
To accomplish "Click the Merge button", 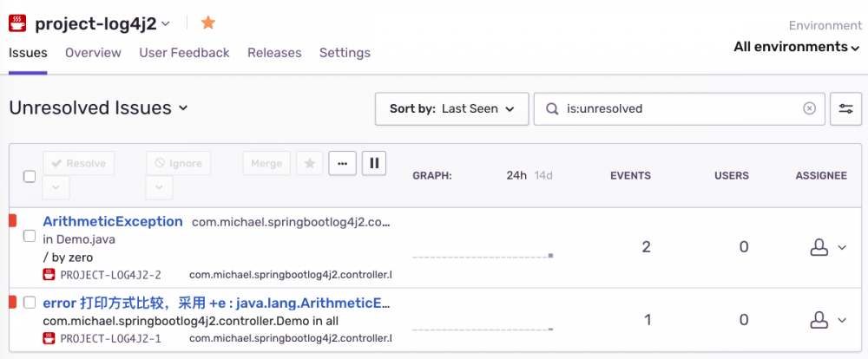I will point(266,163).
